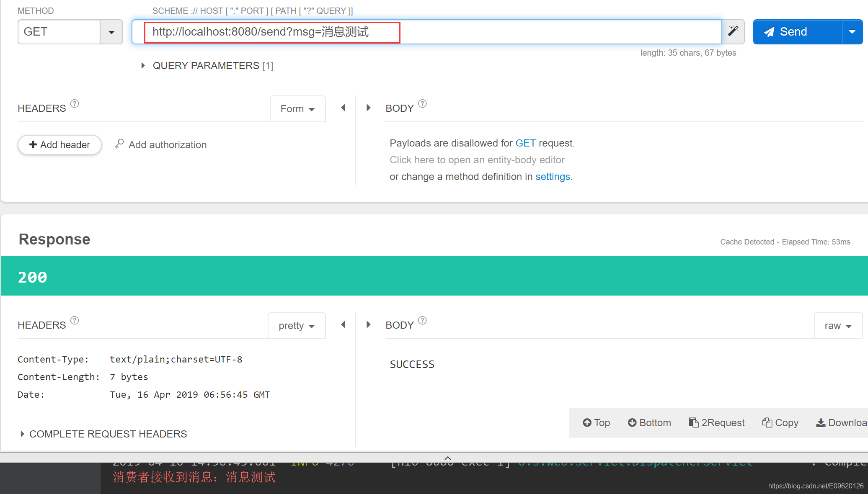Click the edit pencil icon in URL bar
This screenshot has height=494, width=868.
point(733,31)
